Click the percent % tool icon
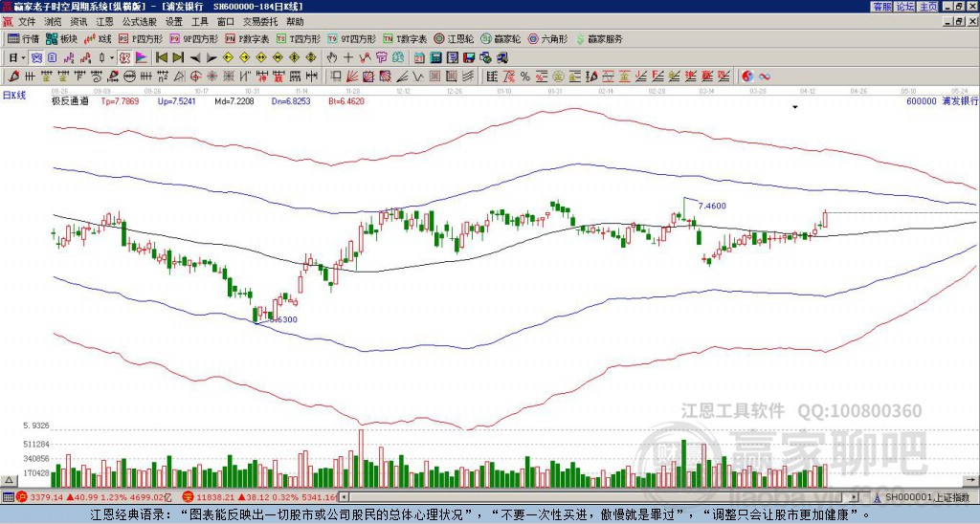 click(x=525, y=76)
